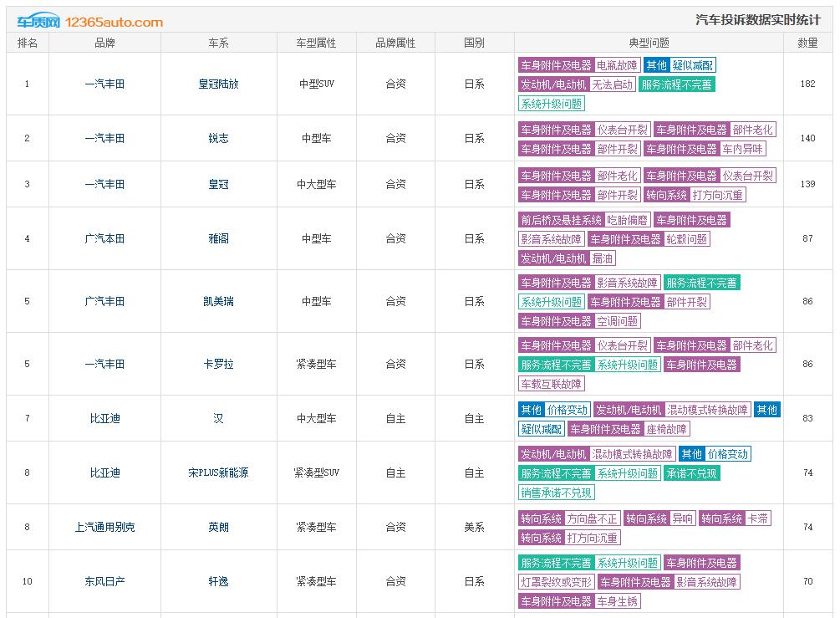The image size is (840, 618).
Task: Click 紧凑型SUV vehicle type cell
Action: coord(316,472)
